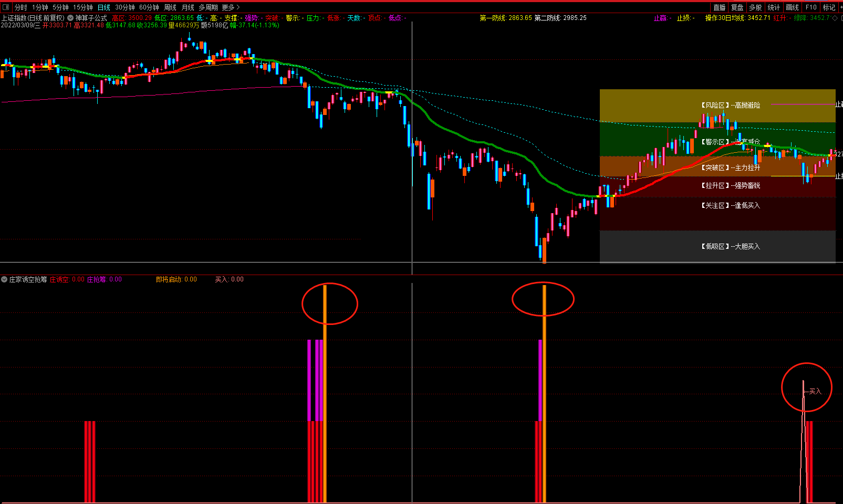Click the 即将启动: 0.00 indicator value
Image resolution: width=843 pixels, height=504 pixels.
(x=176, y=279)
